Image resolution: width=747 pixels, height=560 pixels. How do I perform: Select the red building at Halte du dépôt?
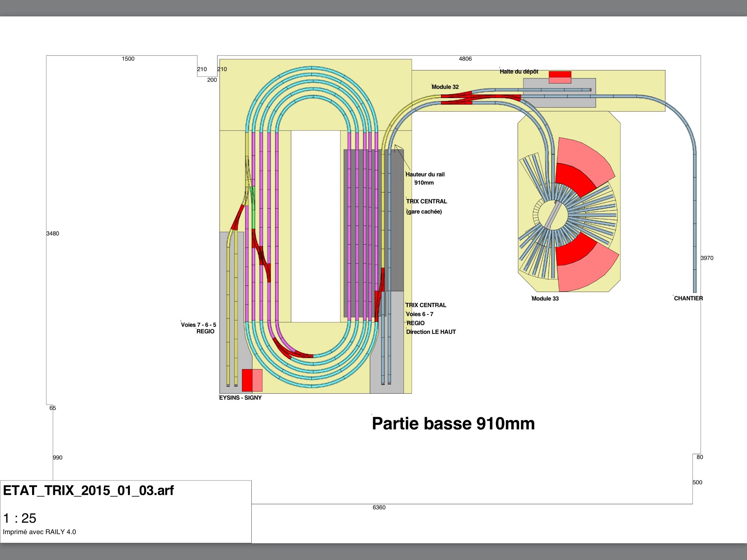pos(560,77)
